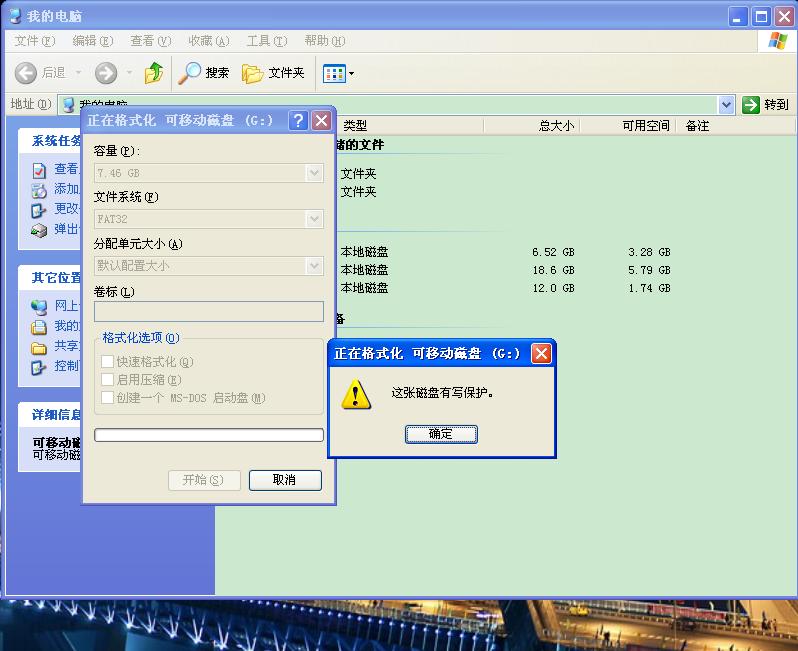Click the Back arrow toolbar icon
The image size is (798, 651).
[x=27, y=73]
